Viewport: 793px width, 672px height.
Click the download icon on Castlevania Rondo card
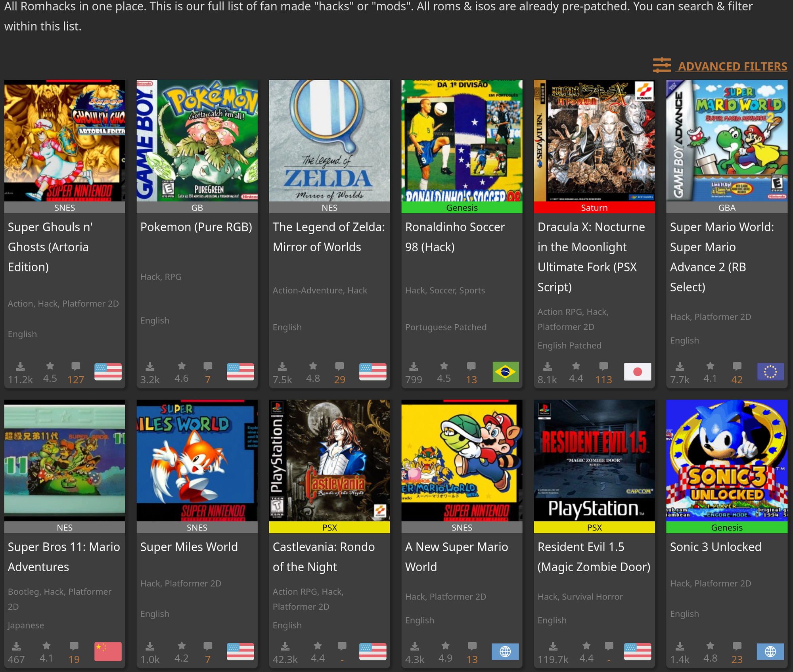click(x=285, y=647)
